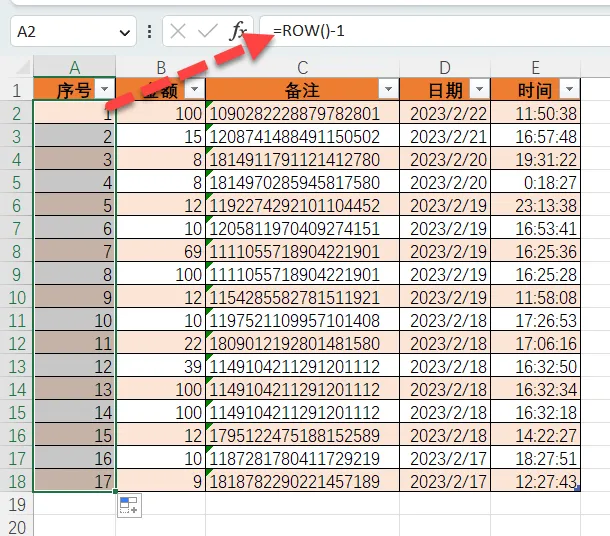
Task: Open the 时间 column filter dropdown
Action: [569, 89]
